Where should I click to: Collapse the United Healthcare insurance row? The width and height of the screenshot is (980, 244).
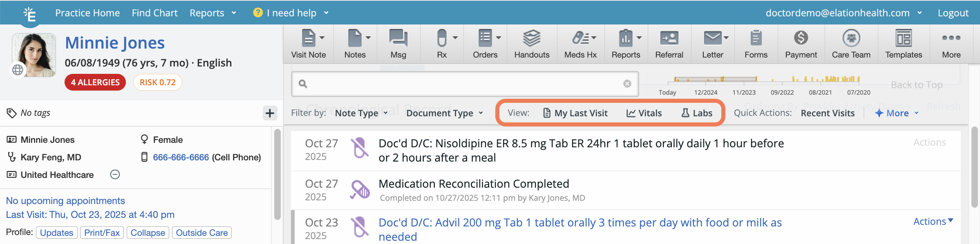115,175
